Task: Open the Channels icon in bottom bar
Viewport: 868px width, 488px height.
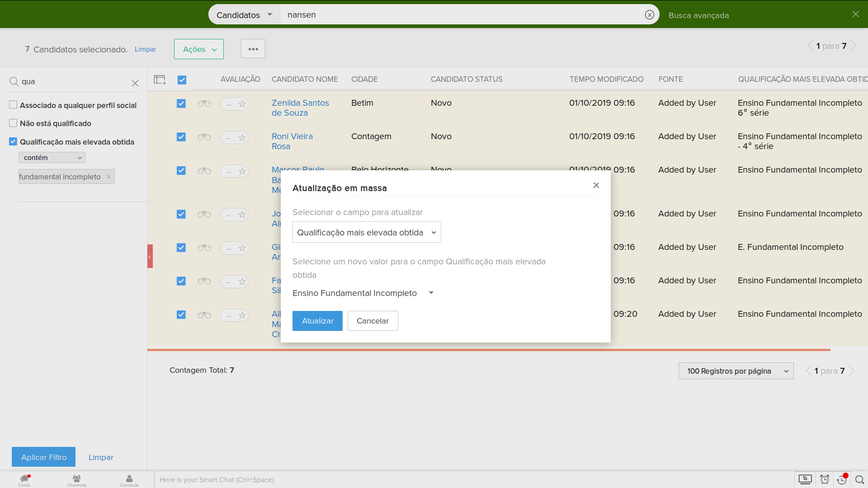Action: click(76, 480)
